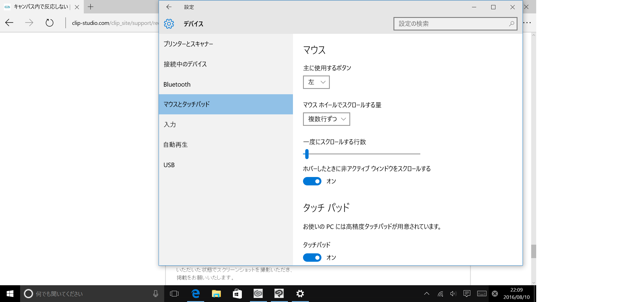The height and width of the screenshot is (302, 644).
Task: Open the Windows Store taskbar icon
Action: click(237, 294)
